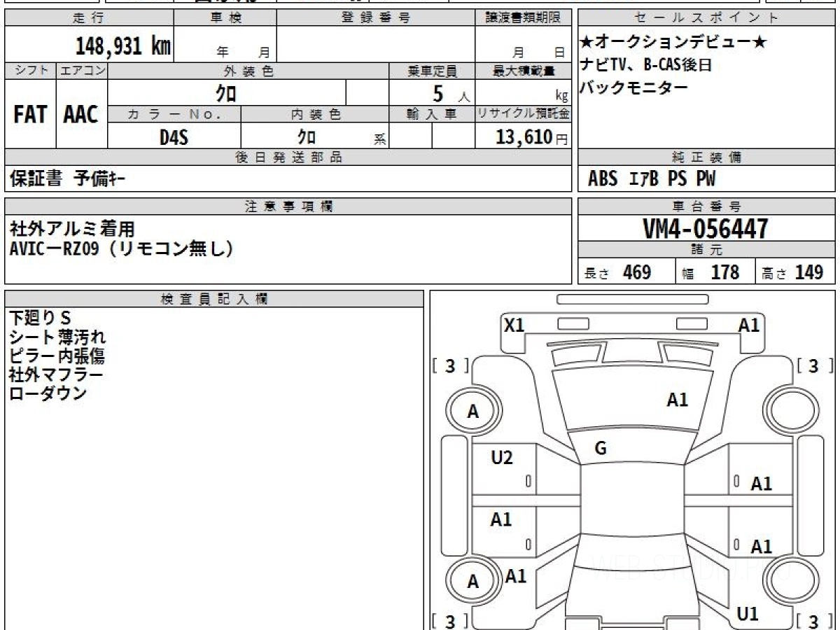Click the 走行 header cell

tap(88, 18)
